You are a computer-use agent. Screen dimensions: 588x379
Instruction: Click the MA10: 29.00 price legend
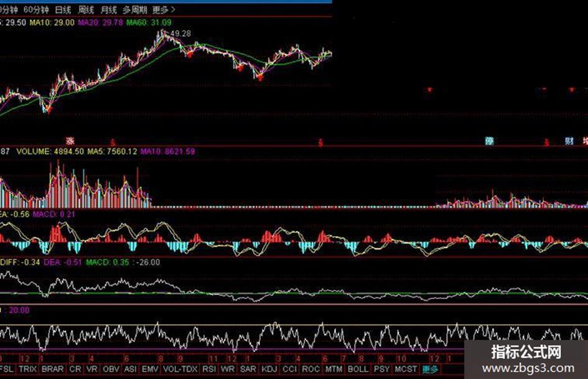[52, 22]
